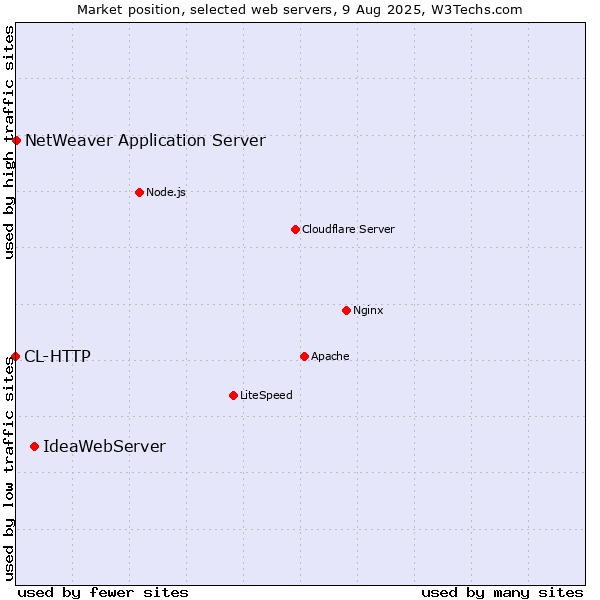The height and width of the screenshot is (600, 600).
Task: Click the 'Apache' label text
Action: 330,356
